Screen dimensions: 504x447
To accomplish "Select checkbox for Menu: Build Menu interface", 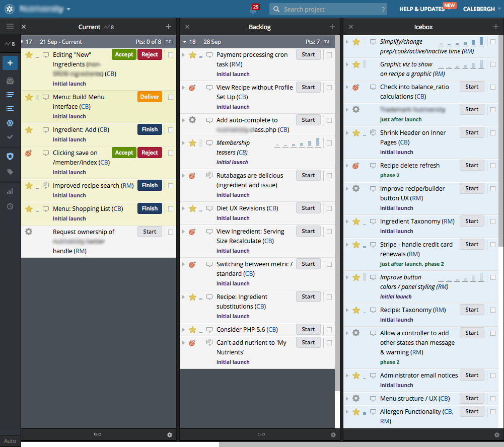I will [171, 97].
